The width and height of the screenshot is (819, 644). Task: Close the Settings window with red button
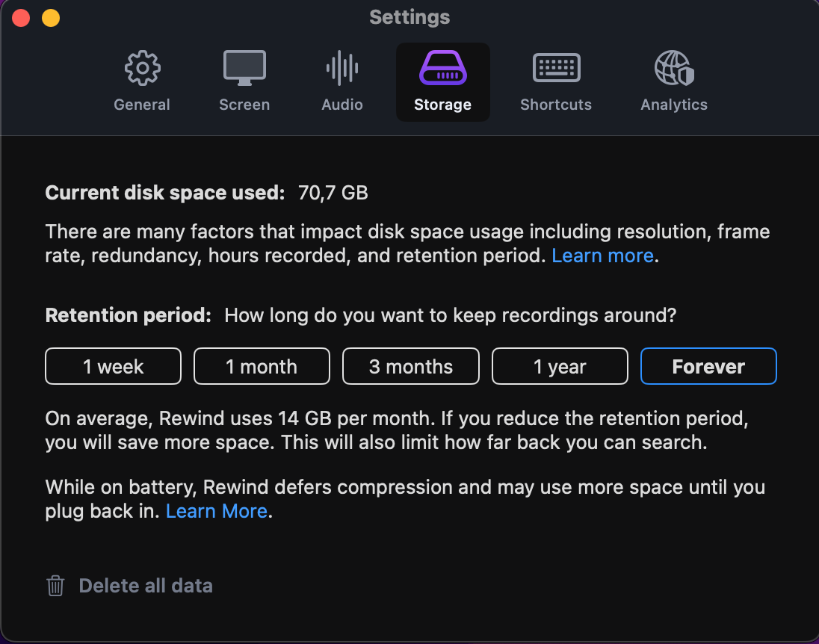pos(21,18)
